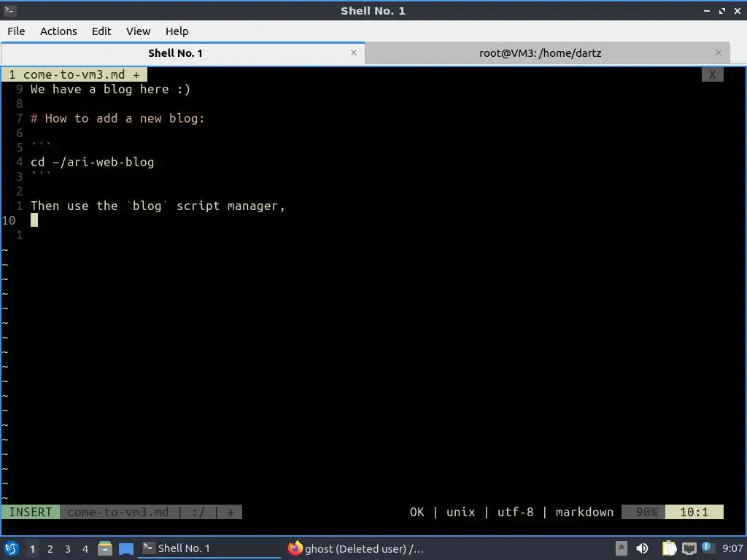
Task: Switch to workspace 3 in pager
Action: [x=68, y=549]
